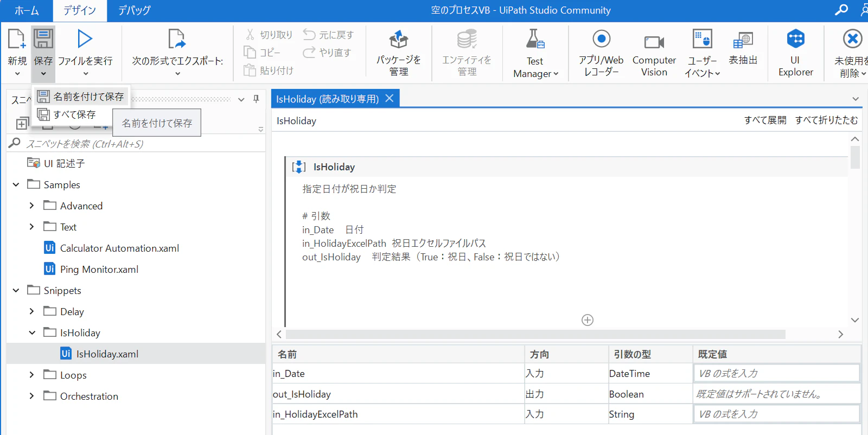Click in_HolidayExcelPath default value field
The height and width of the screenshot is (435, 868).
(776, 414)
